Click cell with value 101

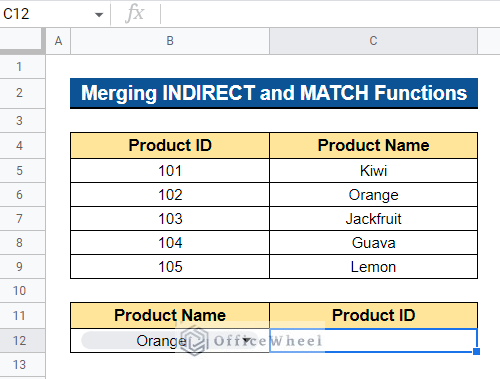(170, 170)
